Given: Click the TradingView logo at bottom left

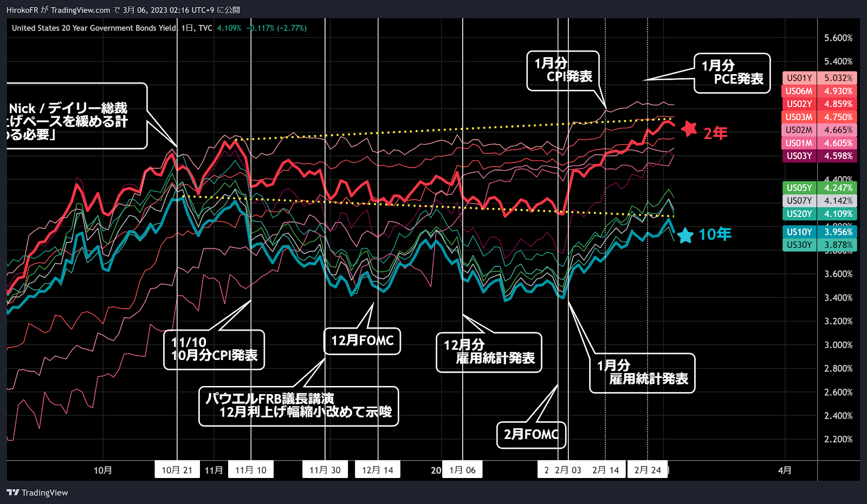Looking at the screenshot, I should tap(37, 493).
